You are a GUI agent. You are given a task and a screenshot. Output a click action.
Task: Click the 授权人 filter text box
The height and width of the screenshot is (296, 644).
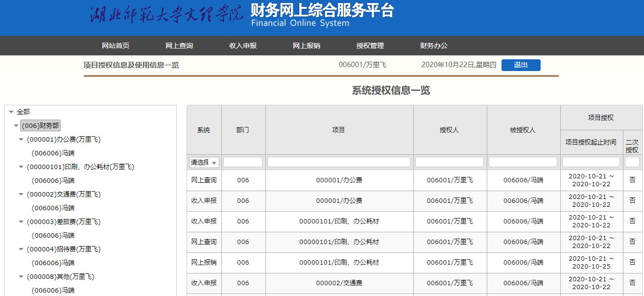click(x=450, y=162)
